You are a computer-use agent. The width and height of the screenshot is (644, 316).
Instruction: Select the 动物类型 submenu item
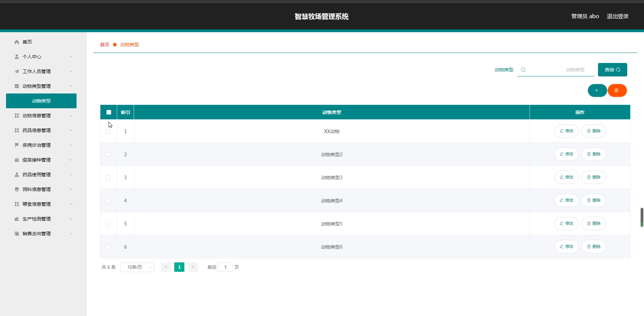(x=41, y=101)
